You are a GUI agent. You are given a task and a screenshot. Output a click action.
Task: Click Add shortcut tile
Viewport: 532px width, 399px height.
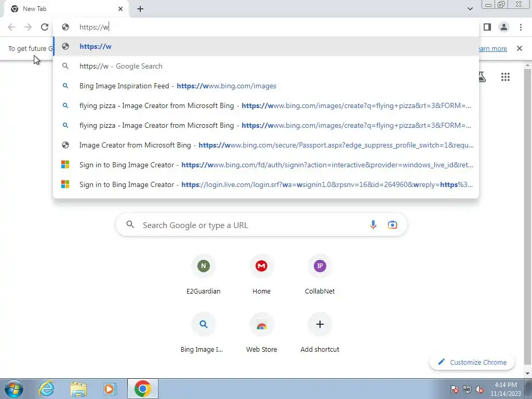click(320, 333)
